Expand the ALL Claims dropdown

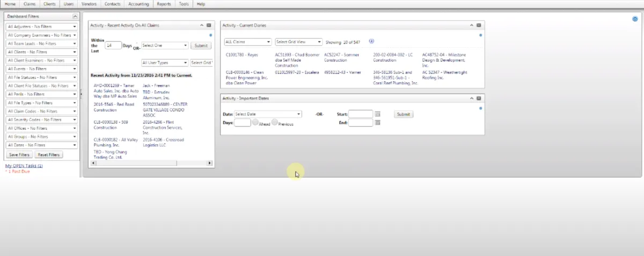248,42
